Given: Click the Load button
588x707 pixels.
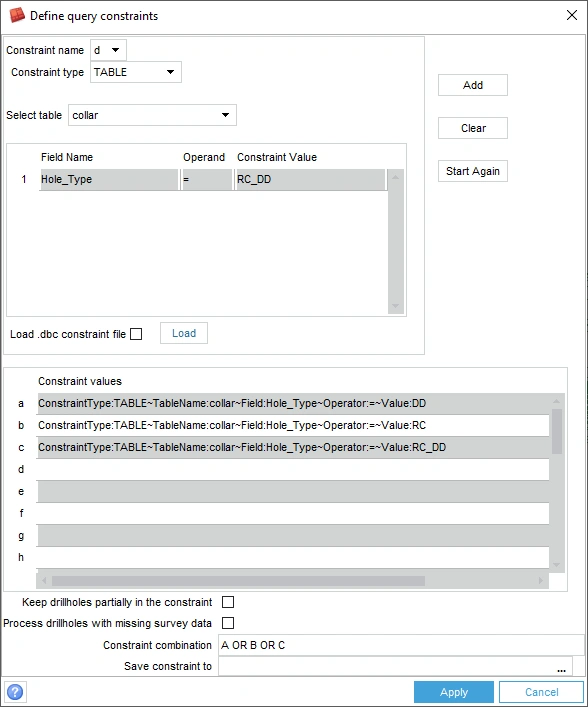Looking at the screenshot, I should [184, 333].
